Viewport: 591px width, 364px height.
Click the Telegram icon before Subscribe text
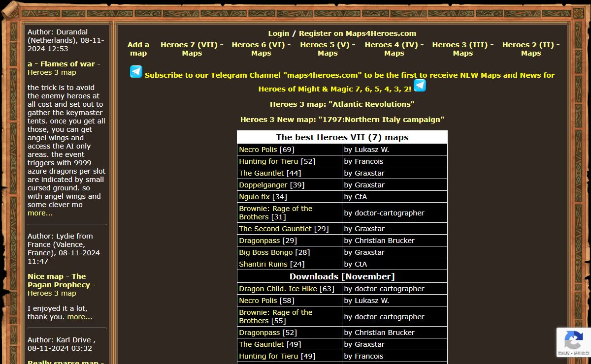136,72
